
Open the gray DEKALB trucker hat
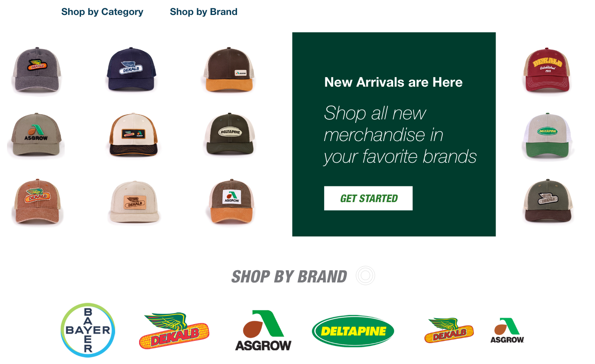point(37,71)
